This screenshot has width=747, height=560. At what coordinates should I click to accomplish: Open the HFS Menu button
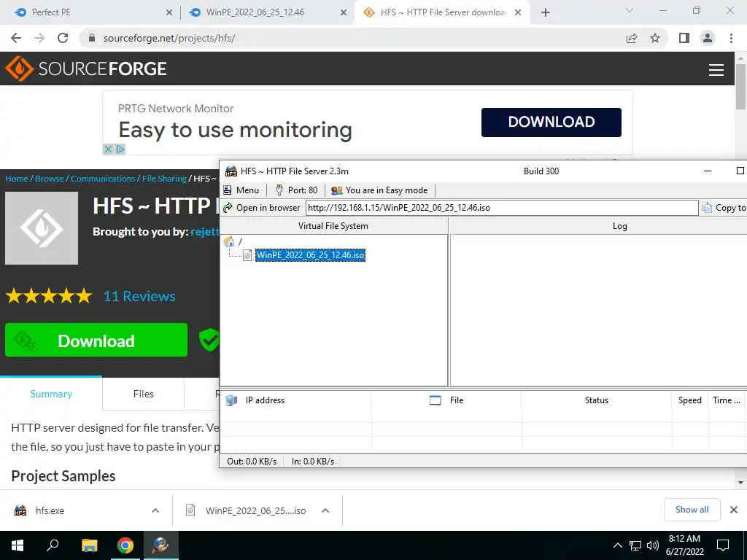tap(241, 190)
